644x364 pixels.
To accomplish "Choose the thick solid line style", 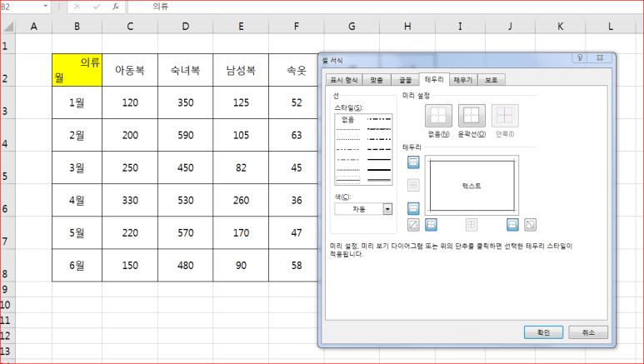I will click(379, 170).
